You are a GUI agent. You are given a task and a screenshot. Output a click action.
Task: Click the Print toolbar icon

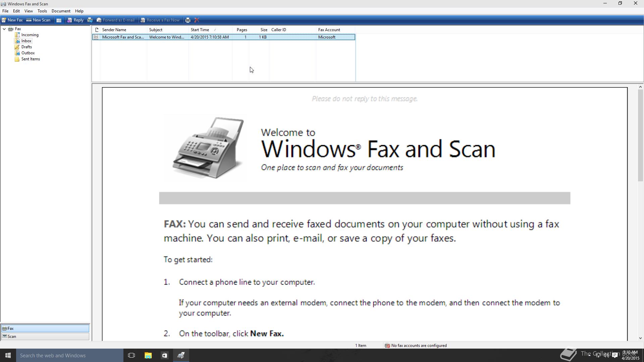pos(188,20)
